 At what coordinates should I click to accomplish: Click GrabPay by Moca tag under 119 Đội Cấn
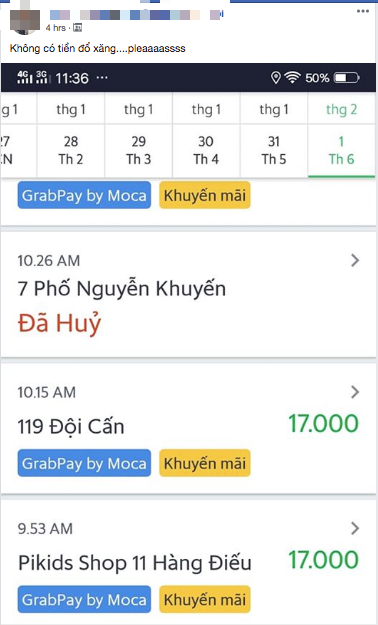[x=84, y=463]
